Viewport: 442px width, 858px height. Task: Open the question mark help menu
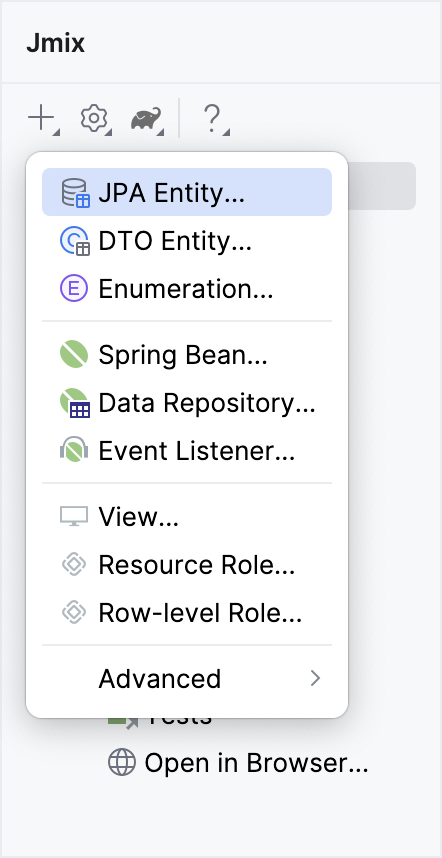(214, 119)
